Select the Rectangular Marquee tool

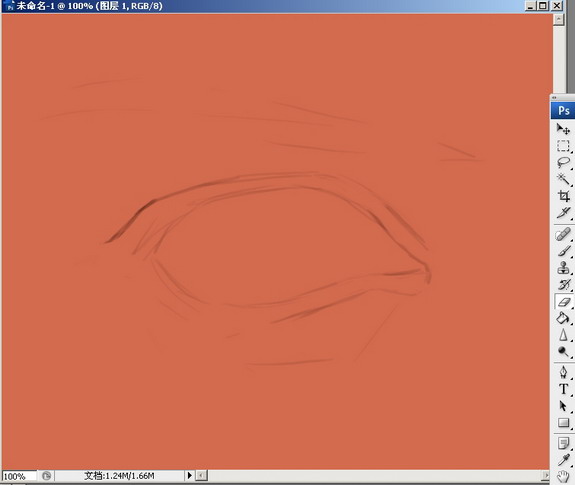point(563,146)
